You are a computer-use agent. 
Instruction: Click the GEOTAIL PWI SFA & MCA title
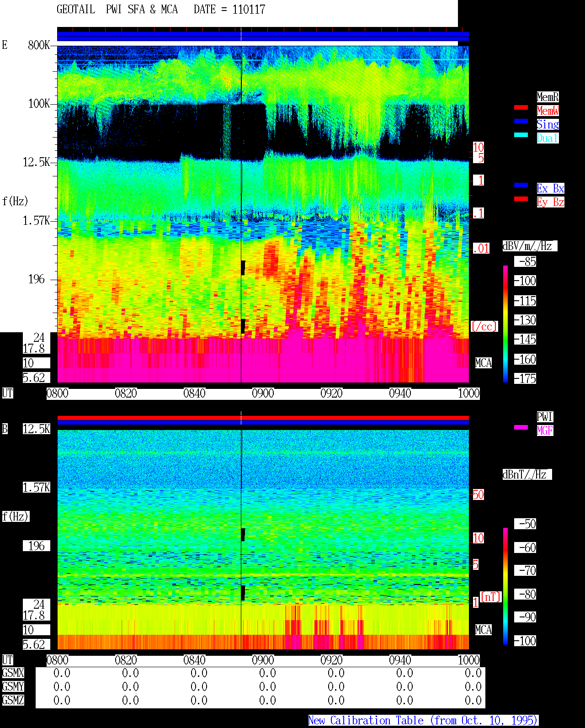pyautogui.click(x=117, y=10)
